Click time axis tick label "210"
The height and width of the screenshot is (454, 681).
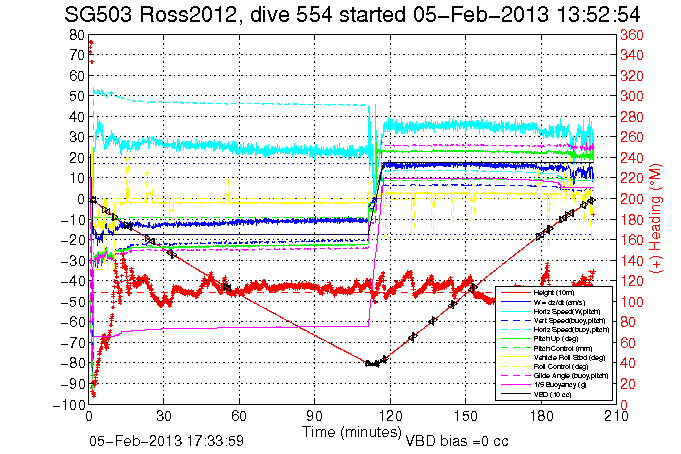[x=616, y=416]
